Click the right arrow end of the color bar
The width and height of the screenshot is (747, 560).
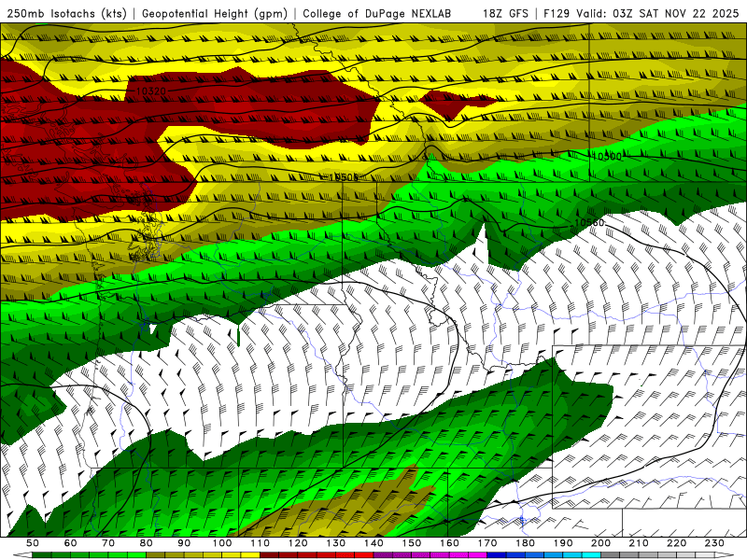coord(725,555)
